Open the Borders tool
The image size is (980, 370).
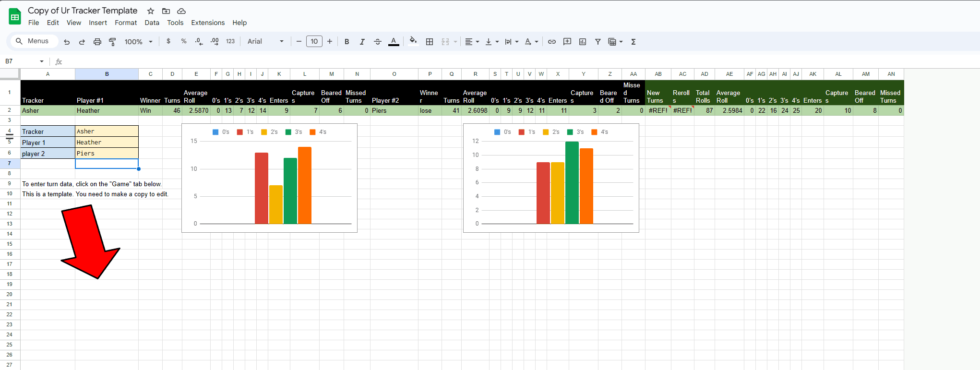(430, 42)
